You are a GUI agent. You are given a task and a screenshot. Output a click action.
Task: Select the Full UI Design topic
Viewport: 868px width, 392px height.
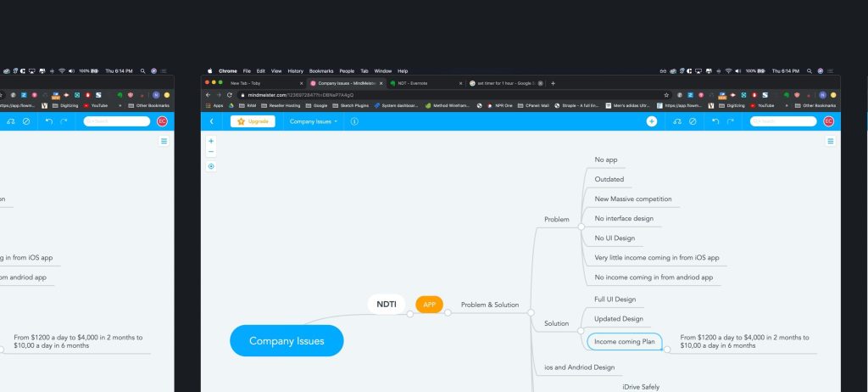[615, 300]
